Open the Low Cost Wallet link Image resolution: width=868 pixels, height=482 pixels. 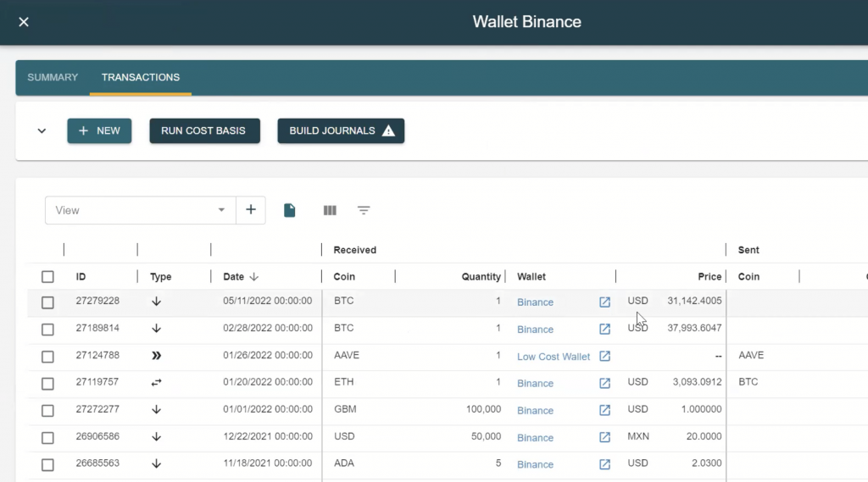554,357
